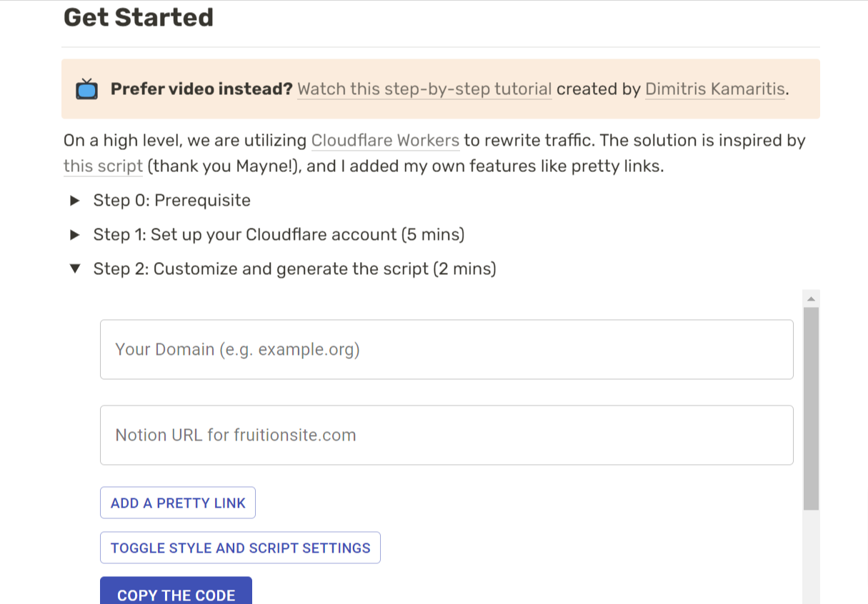The height and width of the screenshot is (604, 868).
Task: Collapse Step 2 disclosure triangle
Action: pos(74,269)
